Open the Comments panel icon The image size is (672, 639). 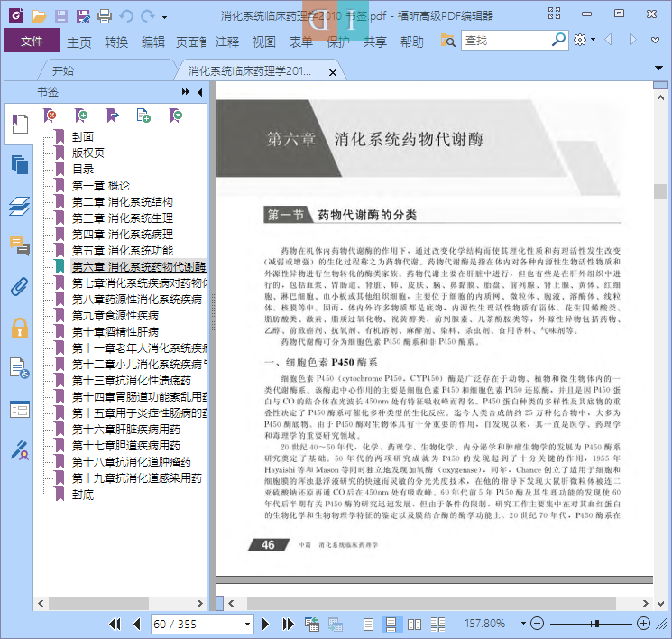pyautogui.click(x=19, y=245)
